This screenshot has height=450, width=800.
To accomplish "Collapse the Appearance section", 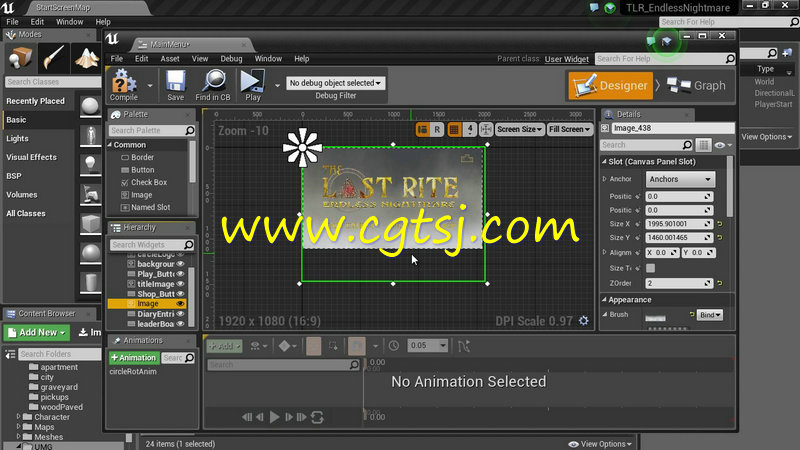I will (x=605, y=299).
